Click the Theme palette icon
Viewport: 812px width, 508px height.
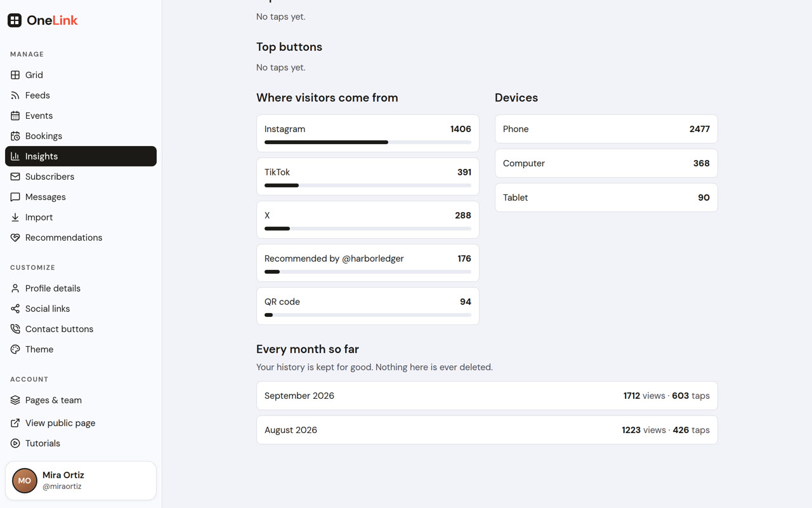15,349
